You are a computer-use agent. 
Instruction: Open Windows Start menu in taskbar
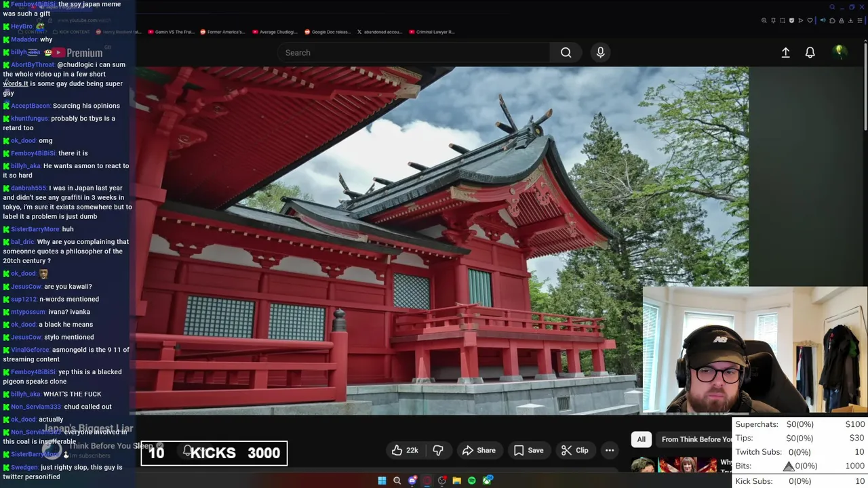tap(382, 481)
